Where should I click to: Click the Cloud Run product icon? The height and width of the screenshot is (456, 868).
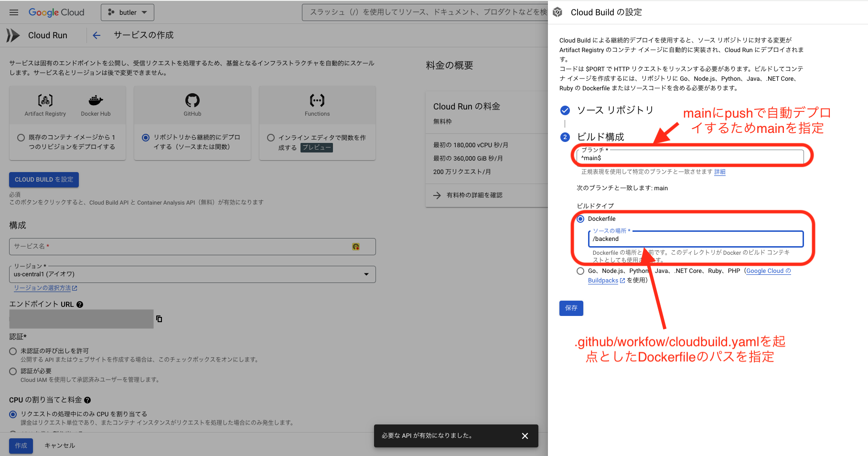(13, 35)
